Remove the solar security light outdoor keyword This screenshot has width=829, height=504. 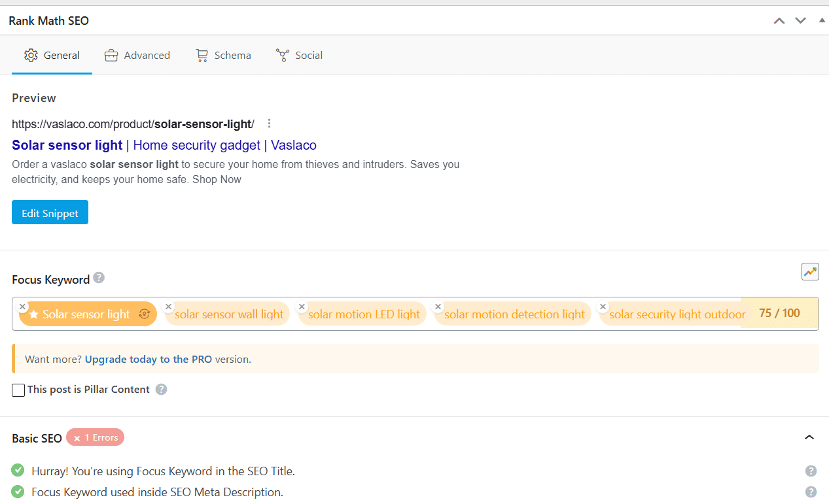point(603,306)
